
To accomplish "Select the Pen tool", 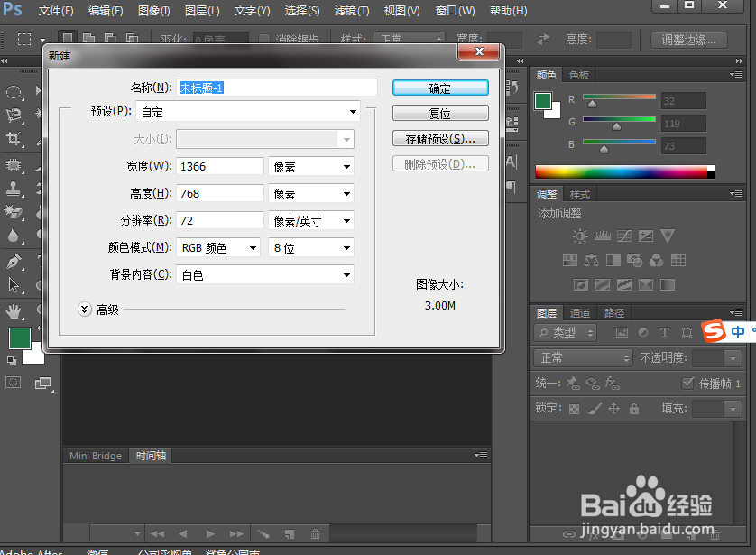I will click(14, 261).
